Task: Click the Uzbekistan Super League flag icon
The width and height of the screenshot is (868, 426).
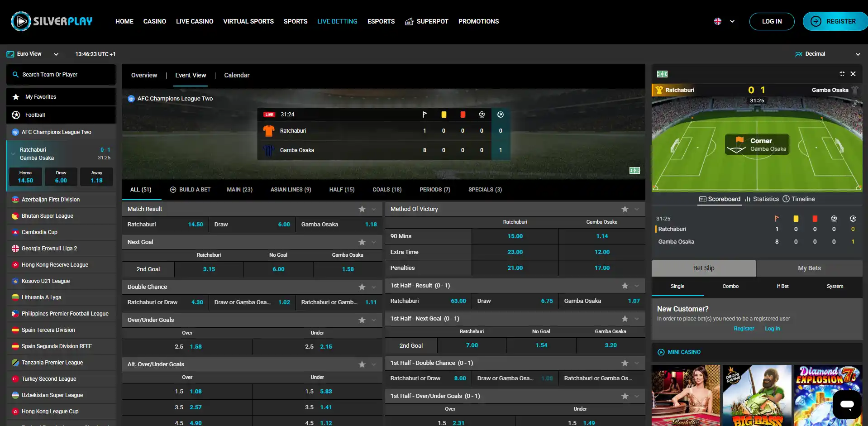Action: click(x=15, y=395)
